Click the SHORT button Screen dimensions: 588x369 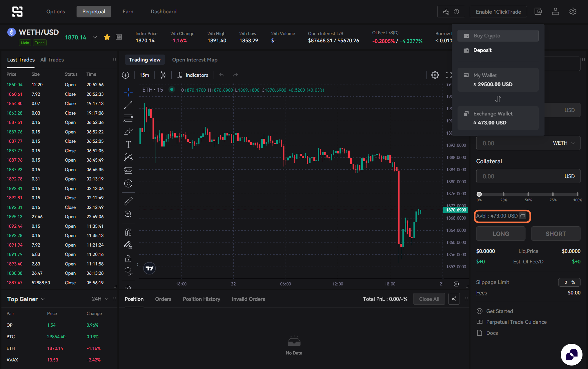pyautogui.click(x=556, y=234)
